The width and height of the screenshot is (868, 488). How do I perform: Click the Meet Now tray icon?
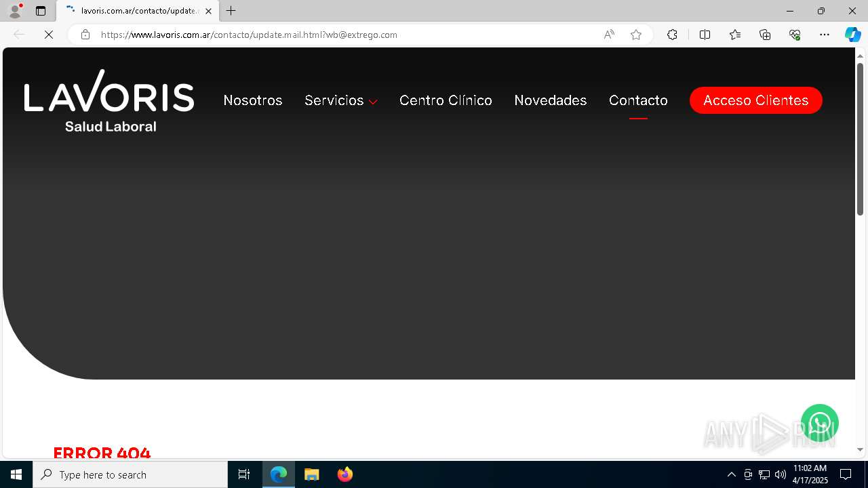coord(748,474)
